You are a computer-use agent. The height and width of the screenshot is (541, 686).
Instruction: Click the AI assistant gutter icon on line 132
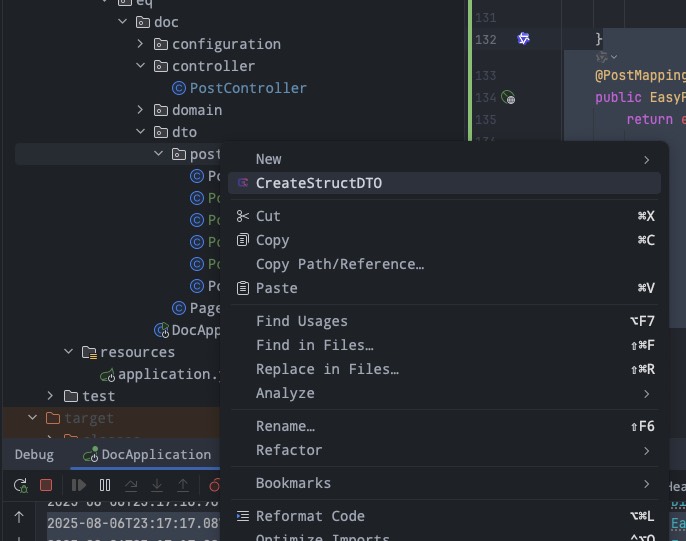coord(523,39)
